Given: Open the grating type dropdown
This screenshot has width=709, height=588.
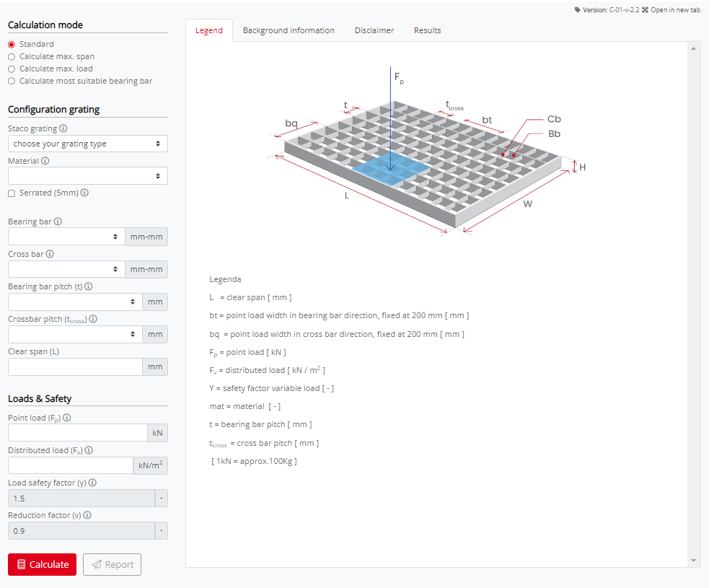Looking at the screenshot, I should (x=87, y=144).
